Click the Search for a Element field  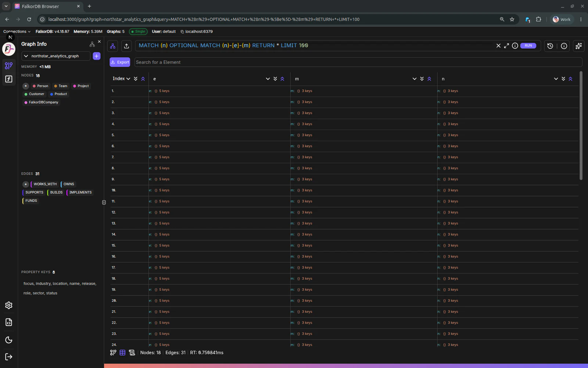(358, 62)
